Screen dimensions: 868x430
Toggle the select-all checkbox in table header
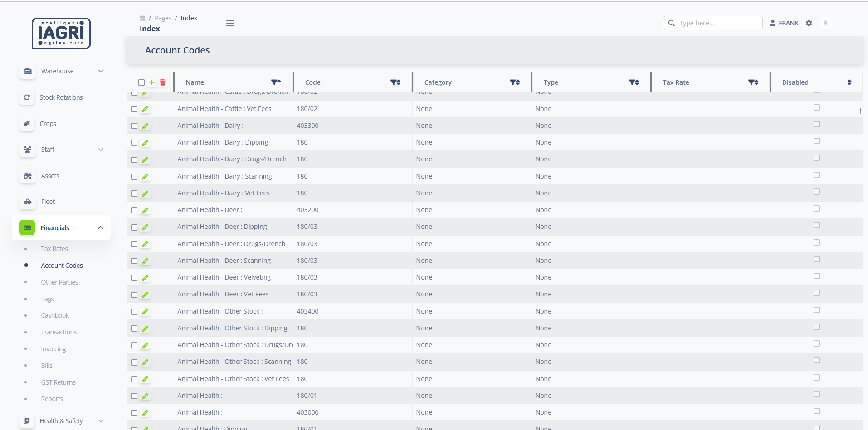141,82
